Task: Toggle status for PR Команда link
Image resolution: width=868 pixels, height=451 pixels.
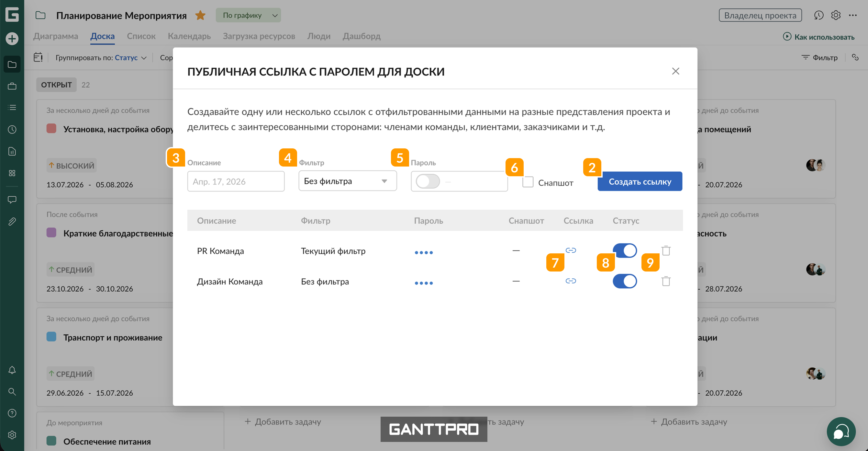Action: (625, 251)
